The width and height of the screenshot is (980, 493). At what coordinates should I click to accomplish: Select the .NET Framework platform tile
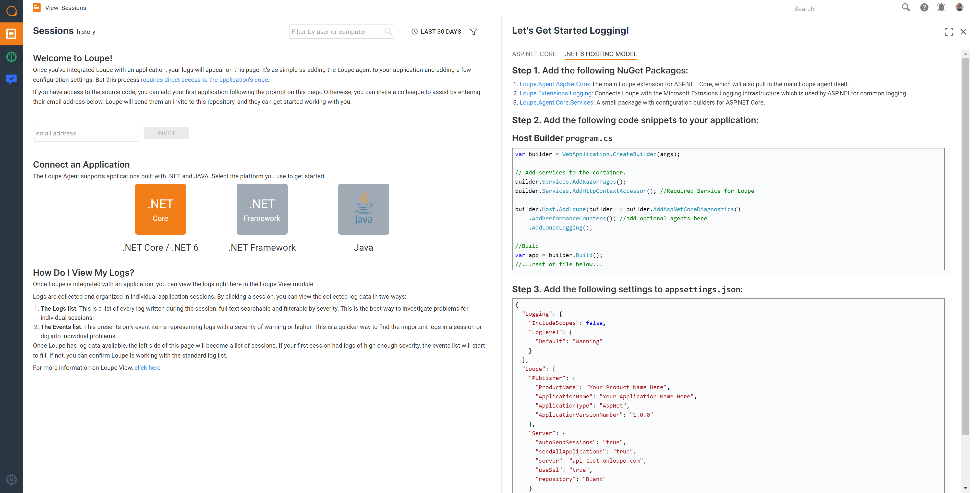pos(262,209)
